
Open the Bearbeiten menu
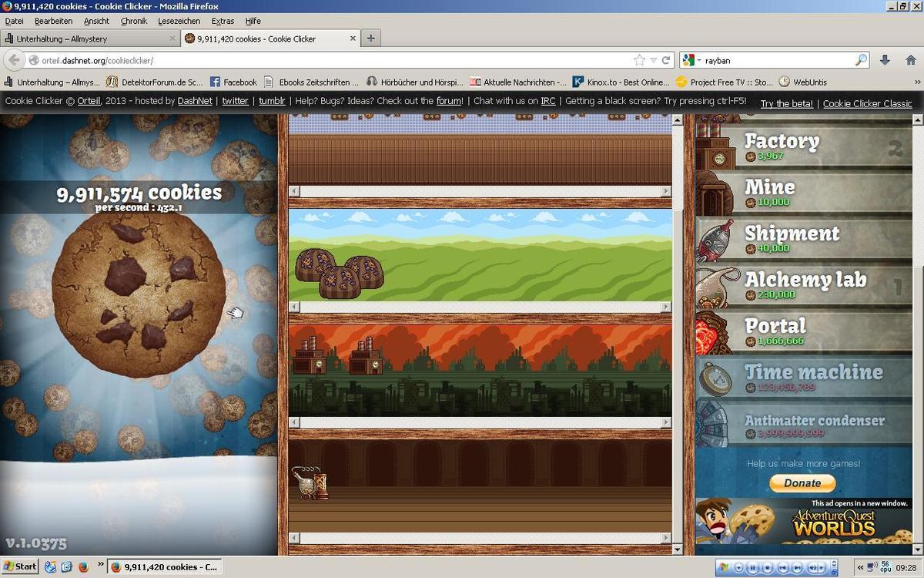[53, 21]
